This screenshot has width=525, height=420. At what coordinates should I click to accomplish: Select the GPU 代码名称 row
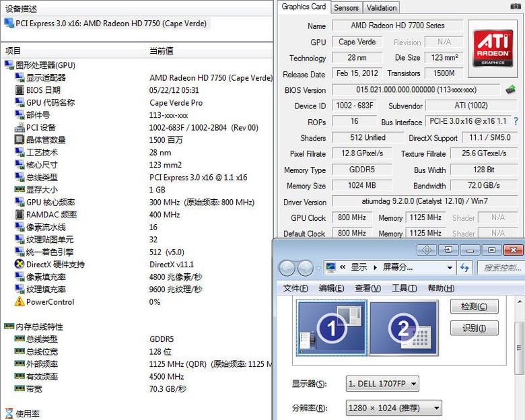(137, 102)
